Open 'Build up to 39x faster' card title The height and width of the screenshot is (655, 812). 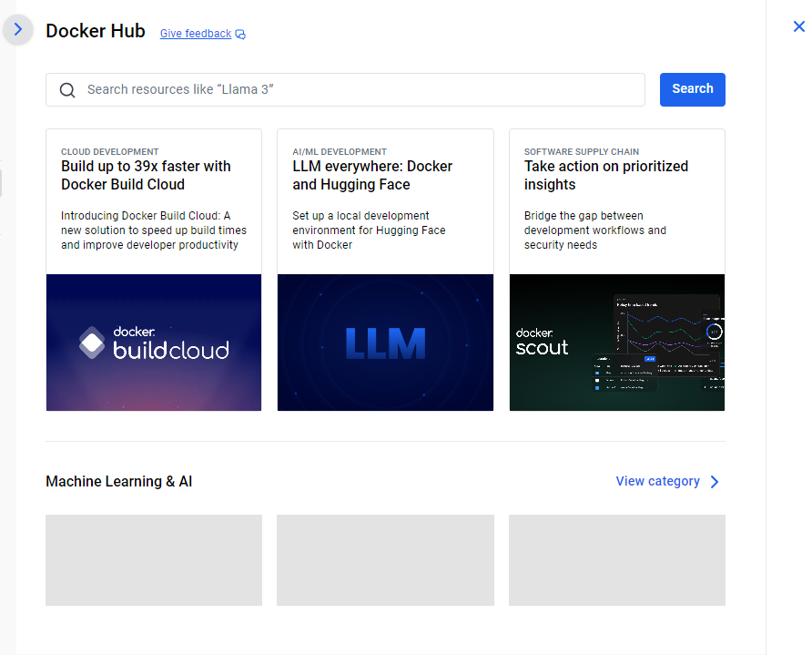point(146,175)
